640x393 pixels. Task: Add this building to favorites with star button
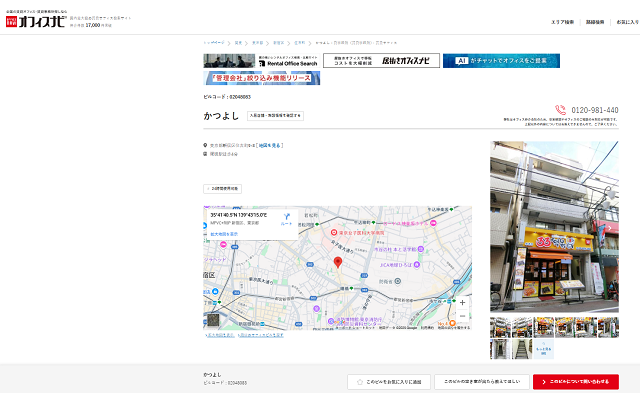tap(389, 382)
